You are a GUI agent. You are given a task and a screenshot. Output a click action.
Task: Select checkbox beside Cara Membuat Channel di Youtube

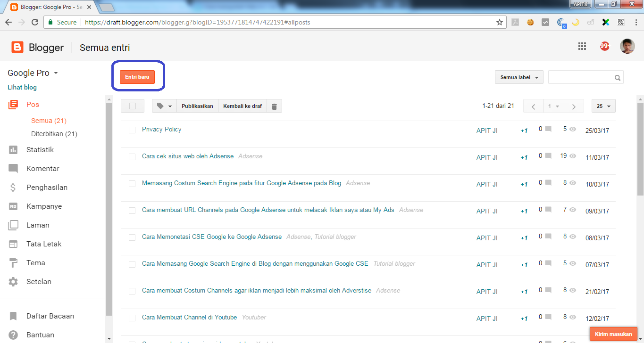coord(132,318)
